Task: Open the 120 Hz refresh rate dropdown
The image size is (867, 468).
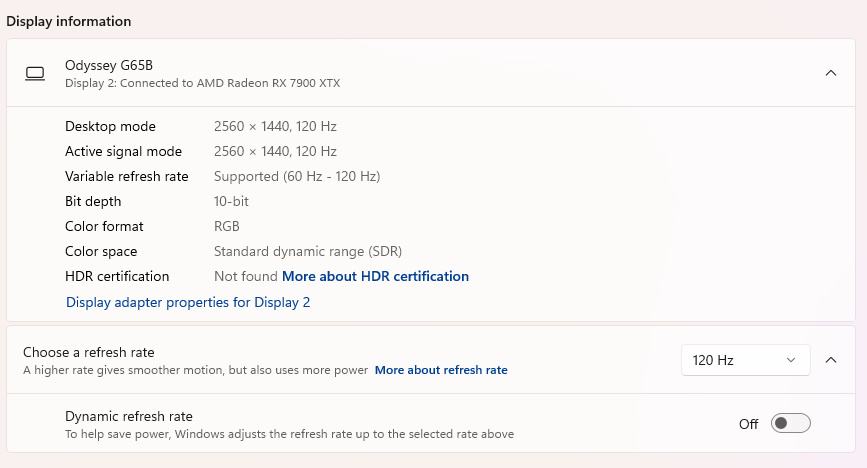Action: click(x=744, y=360)
